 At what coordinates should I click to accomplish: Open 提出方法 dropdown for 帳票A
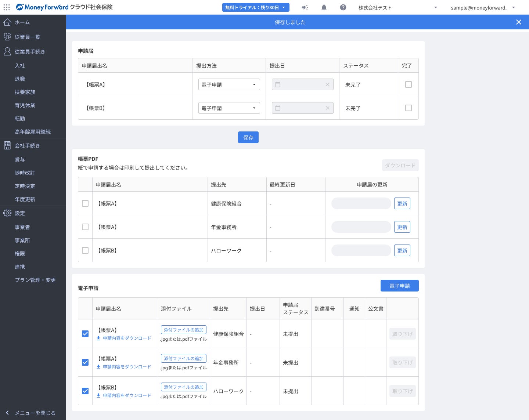click(229, 84)
